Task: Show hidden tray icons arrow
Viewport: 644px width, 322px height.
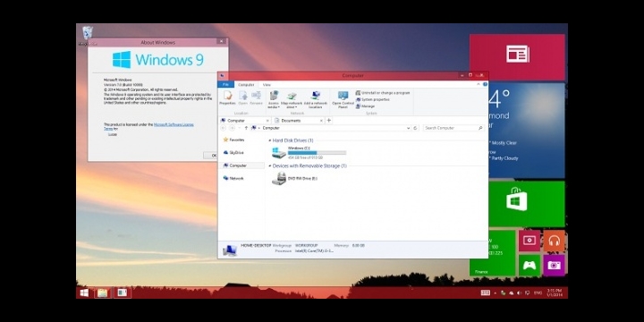Action: point(496,292)
